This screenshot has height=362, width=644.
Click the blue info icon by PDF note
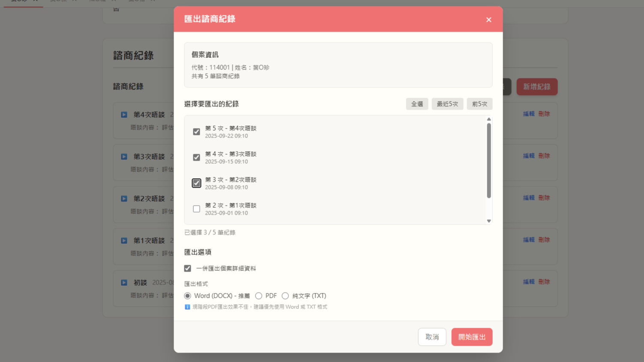coord(187,307)
